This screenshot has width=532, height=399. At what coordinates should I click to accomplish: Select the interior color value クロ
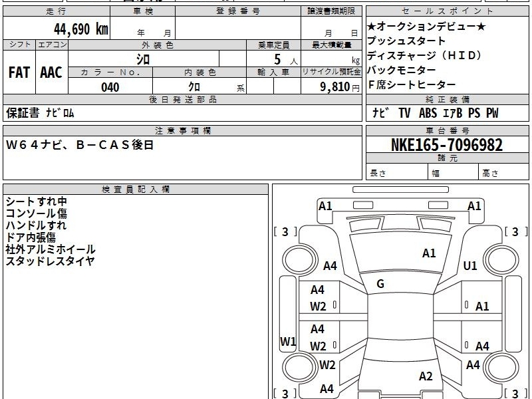(x=194, y=87)
